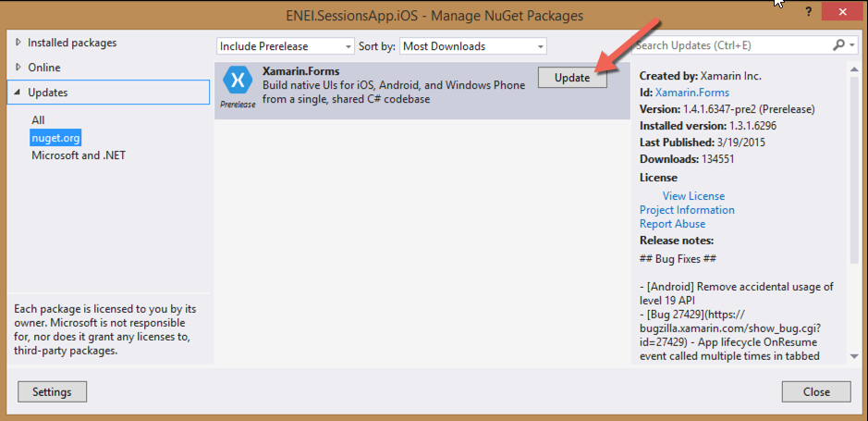The image size is (868, 421).
Task: Open the Most Downloads sort dropdown
Action: click(x=472, y=46)
